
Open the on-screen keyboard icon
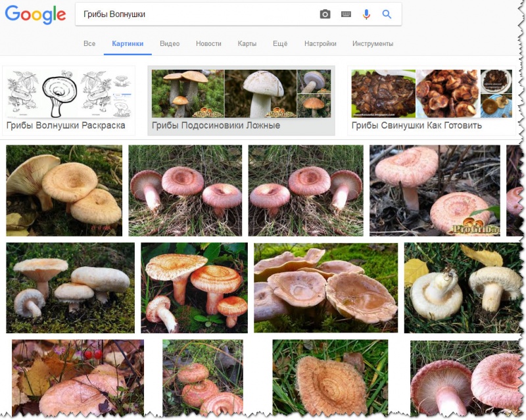346,14
